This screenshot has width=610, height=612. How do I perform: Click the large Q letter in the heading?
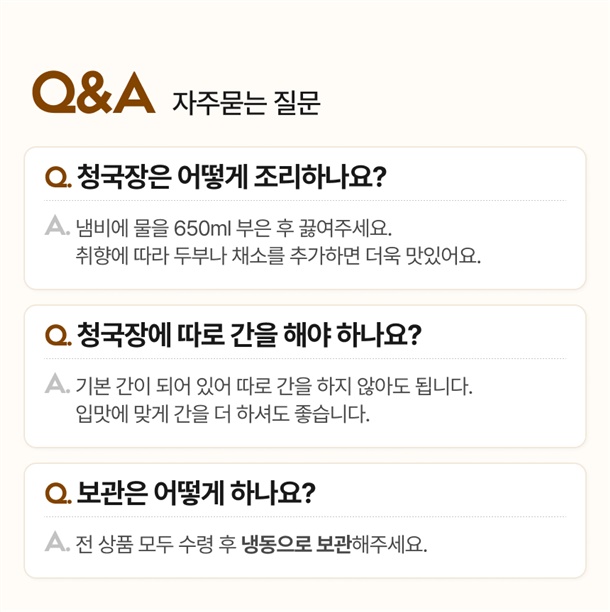[x=54, y=93]
